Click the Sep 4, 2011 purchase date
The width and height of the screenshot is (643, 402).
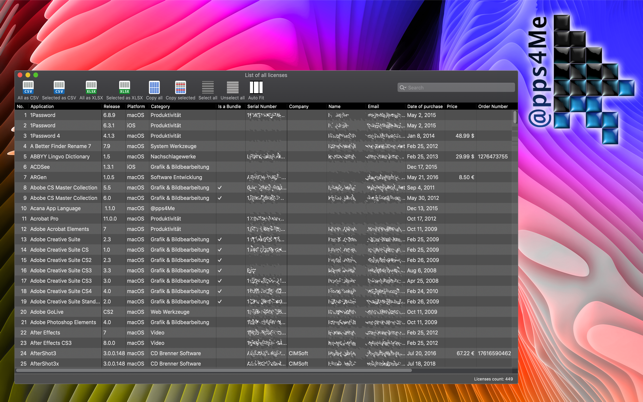point(421,187)
